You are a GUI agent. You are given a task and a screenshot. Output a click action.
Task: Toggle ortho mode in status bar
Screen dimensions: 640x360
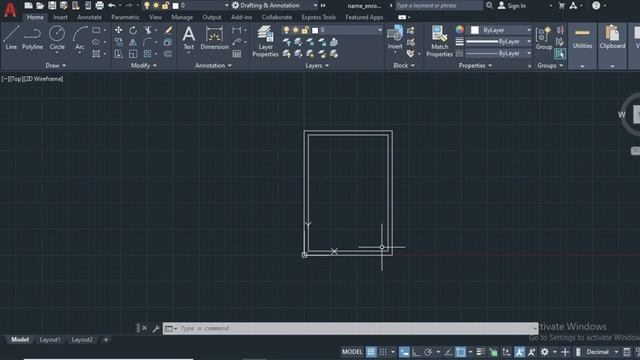(x=416, y=352)
